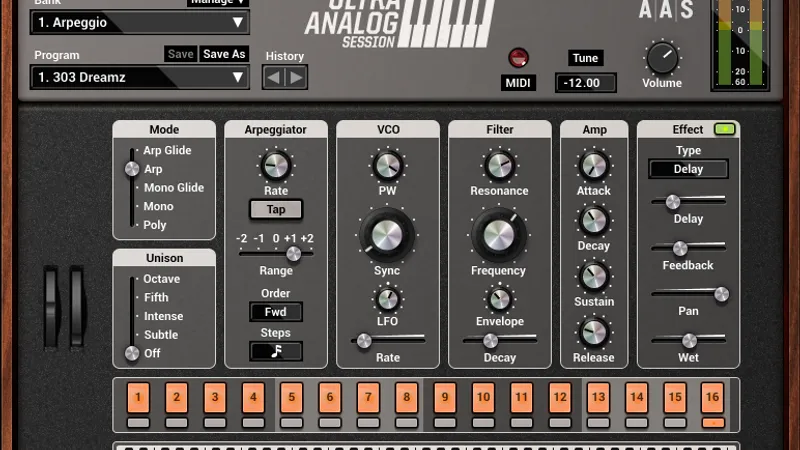Image resolution: width=800 pixels, height=450 pixels.
Task: Click the MIDI button
Action: [x=518, y=83]
